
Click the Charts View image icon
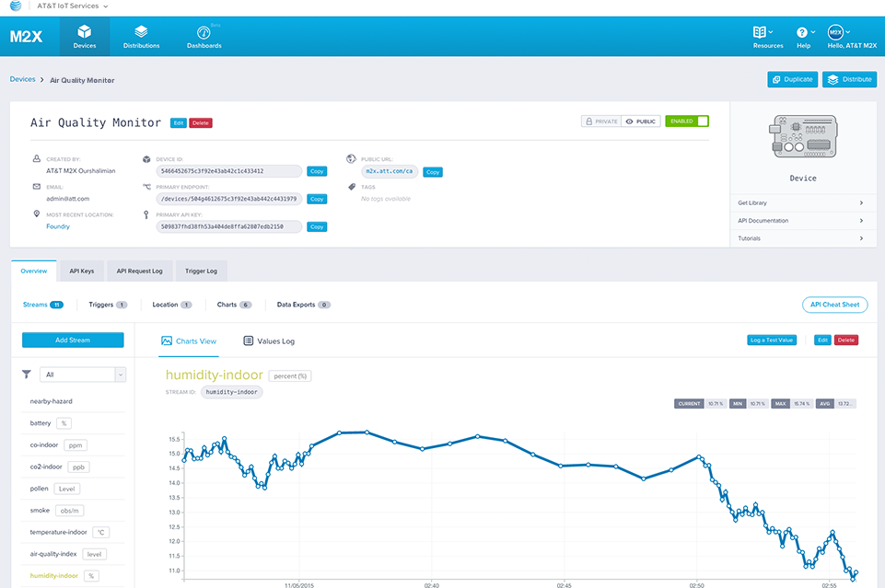tap(167, 341)
